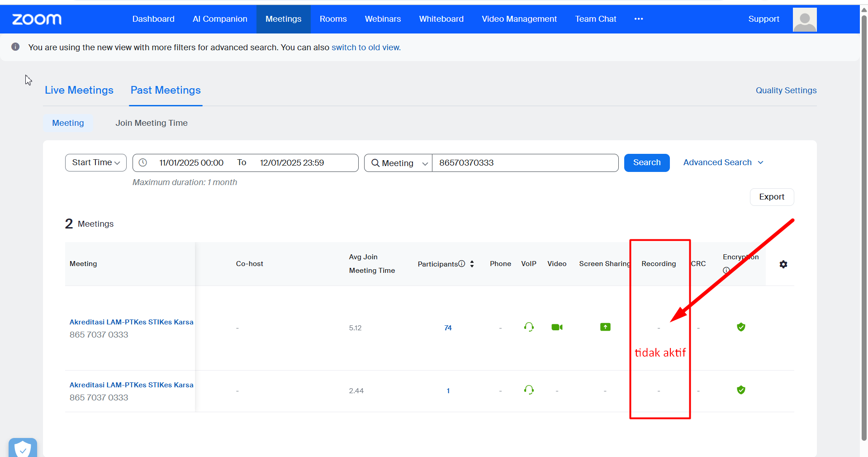868x457 pixels.
Task: Open Video Management in the top navigation
Action: coord(519,19)
